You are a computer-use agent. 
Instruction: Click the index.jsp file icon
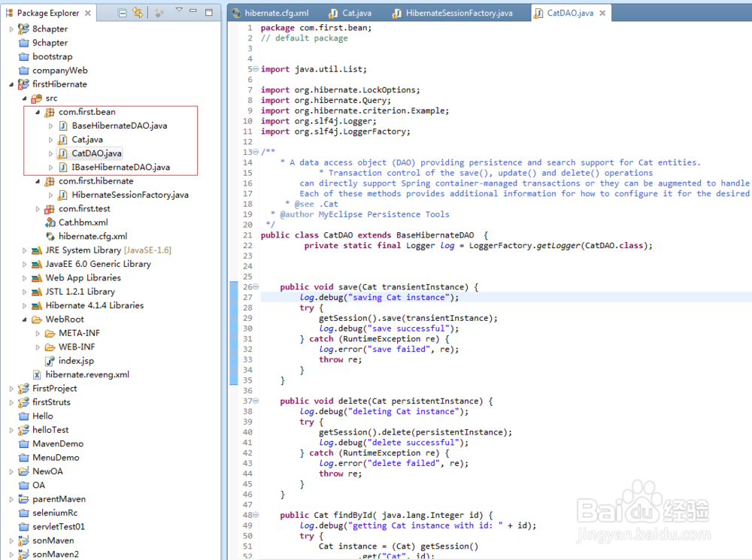50,361
